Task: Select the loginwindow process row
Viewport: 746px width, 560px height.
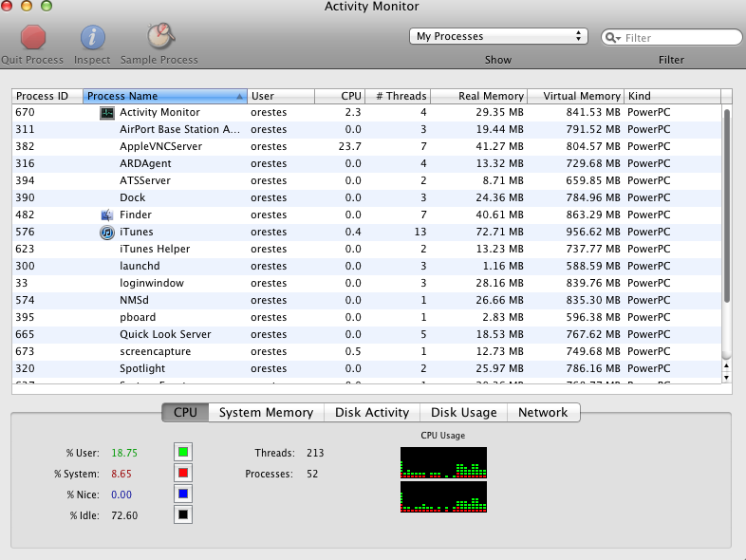Action: coord(366,284)
